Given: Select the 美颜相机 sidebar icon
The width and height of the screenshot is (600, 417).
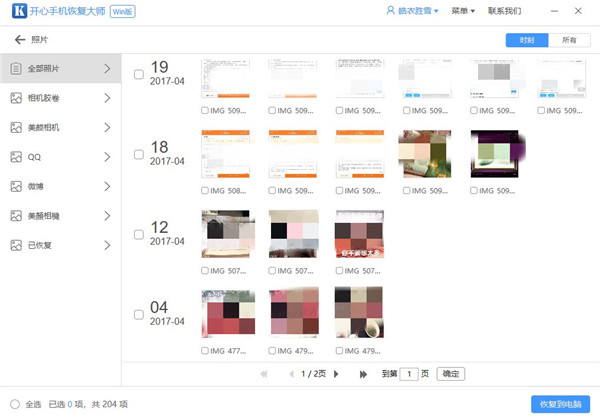Looking at the screenshot, I should [x=16, y=128].
